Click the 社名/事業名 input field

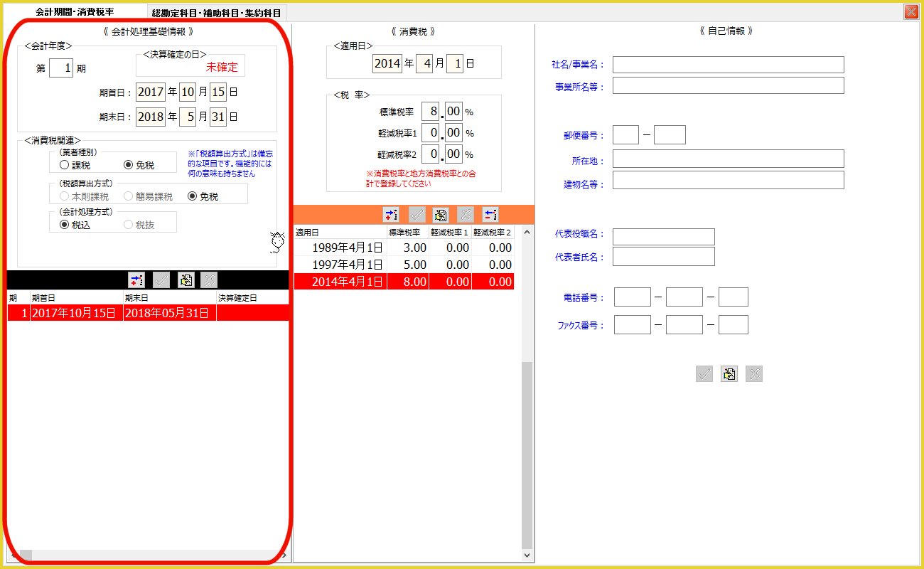(x=728, y=65)
